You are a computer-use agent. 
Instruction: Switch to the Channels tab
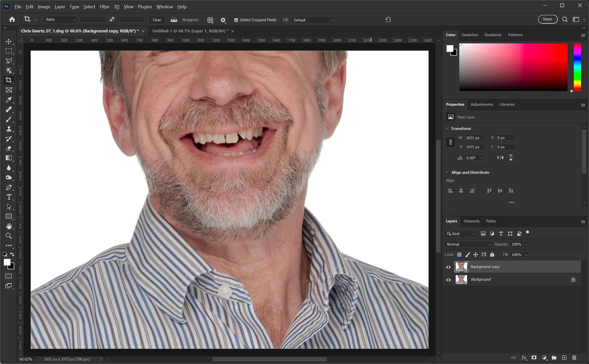pos(471,221)
